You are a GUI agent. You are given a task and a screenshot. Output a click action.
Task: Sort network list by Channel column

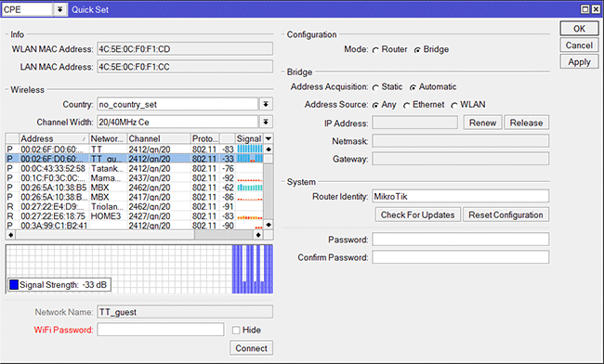pyautogui.click(x=159, y=138)
